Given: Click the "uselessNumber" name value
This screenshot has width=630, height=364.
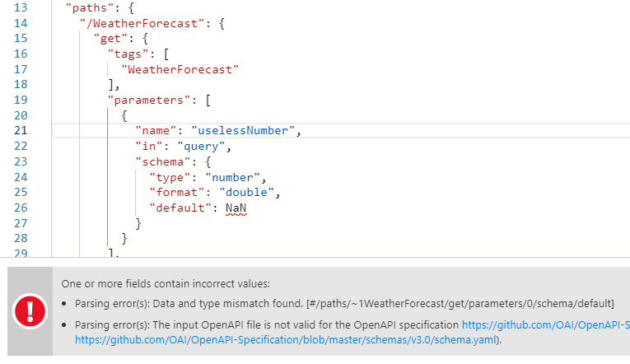Looking at the screenshot, I should click(x=243, y=131).
